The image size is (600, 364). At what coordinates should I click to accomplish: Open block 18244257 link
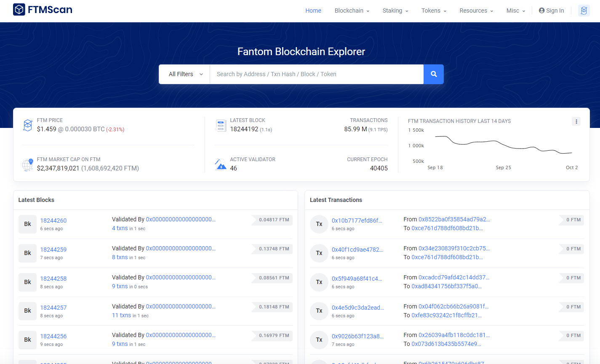pos(53,308)
